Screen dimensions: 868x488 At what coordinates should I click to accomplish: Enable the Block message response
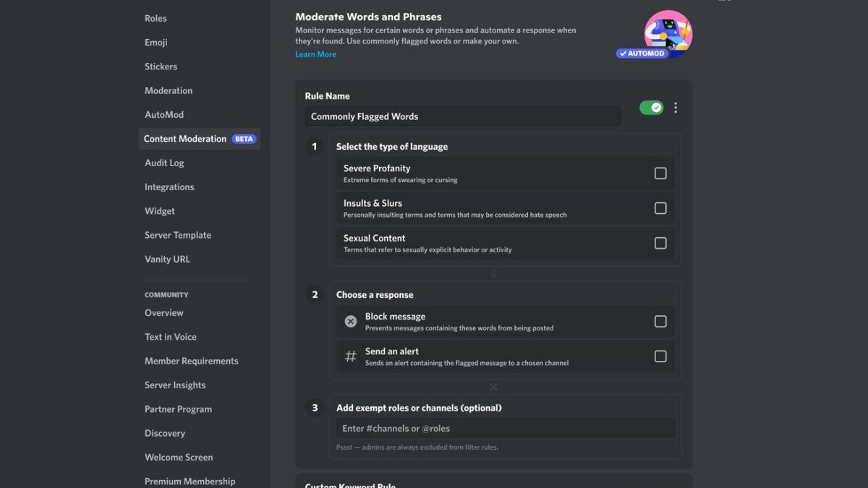(x=660, y=321)
